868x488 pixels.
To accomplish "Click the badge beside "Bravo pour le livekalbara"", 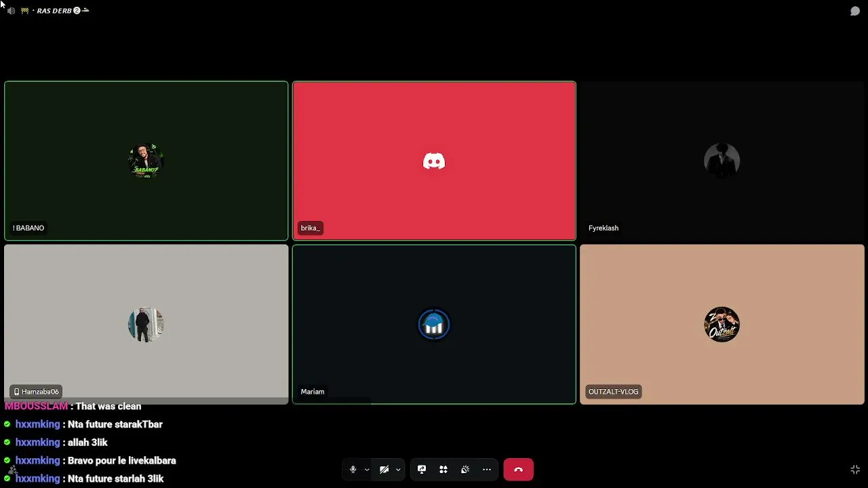I will (x=7, y=461).
